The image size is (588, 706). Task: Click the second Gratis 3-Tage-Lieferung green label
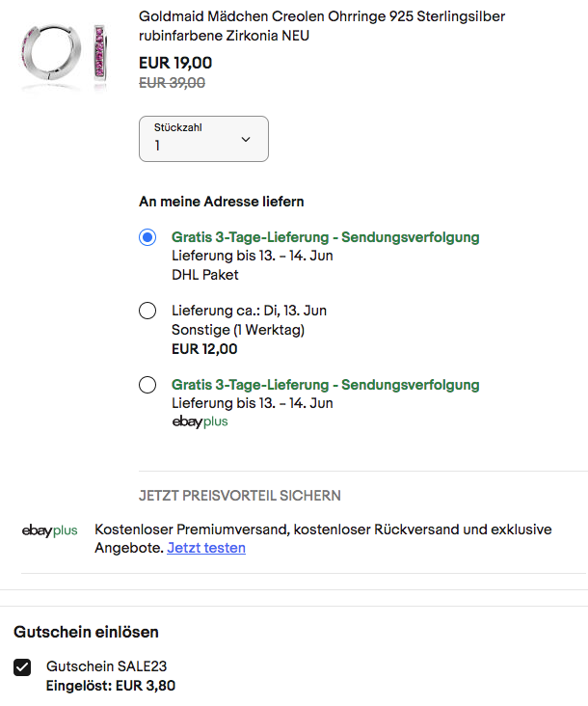(x=325, y=385)
